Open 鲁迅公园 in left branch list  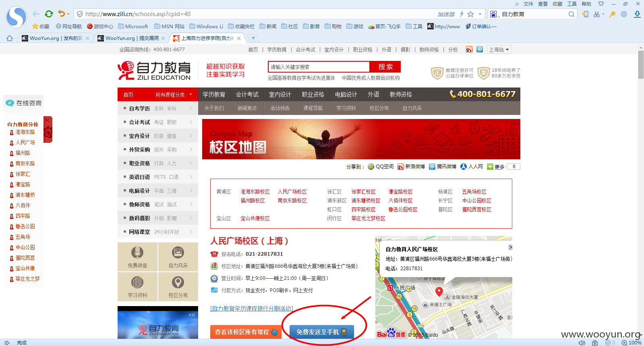[25, 226]
